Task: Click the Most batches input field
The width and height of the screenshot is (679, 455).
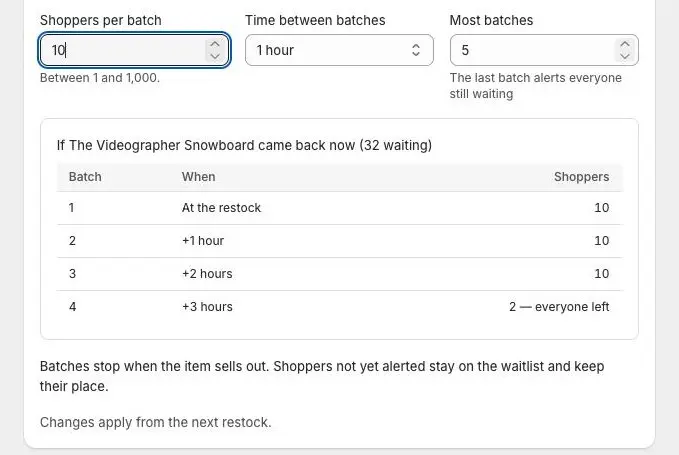Action: 544,50
